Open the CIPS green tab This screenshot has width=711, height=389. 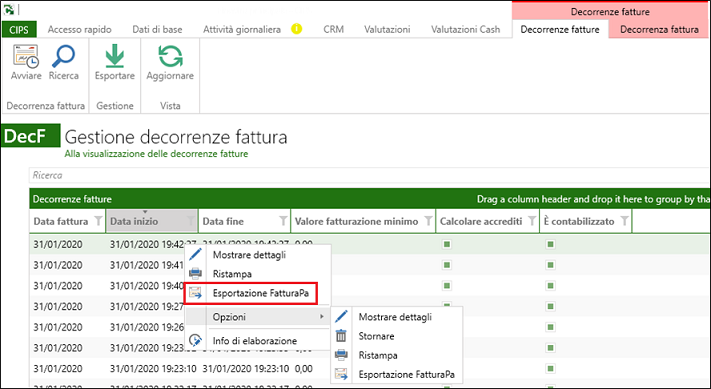[x=19, y=29]
